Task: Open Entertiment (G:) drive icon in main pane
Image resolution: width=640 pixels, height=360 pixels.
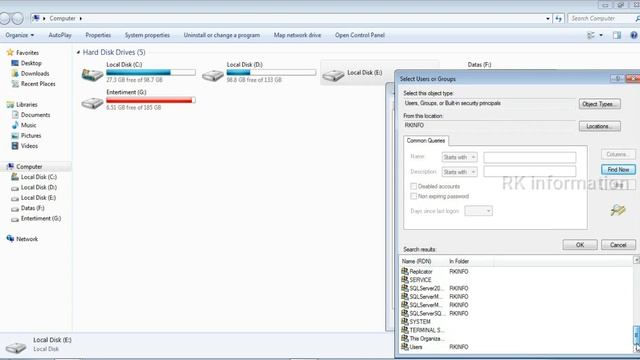Action: (92, 103)
